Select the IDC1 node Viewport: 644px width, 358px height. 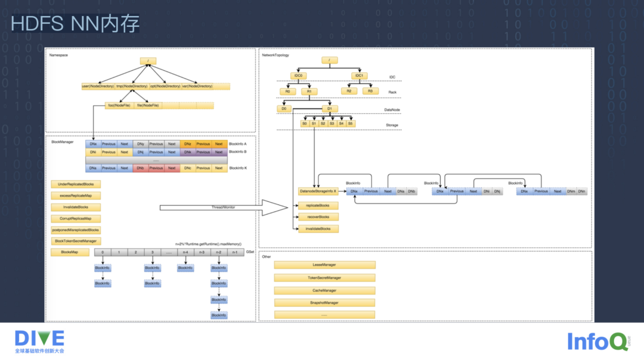[x=360, y=76]
